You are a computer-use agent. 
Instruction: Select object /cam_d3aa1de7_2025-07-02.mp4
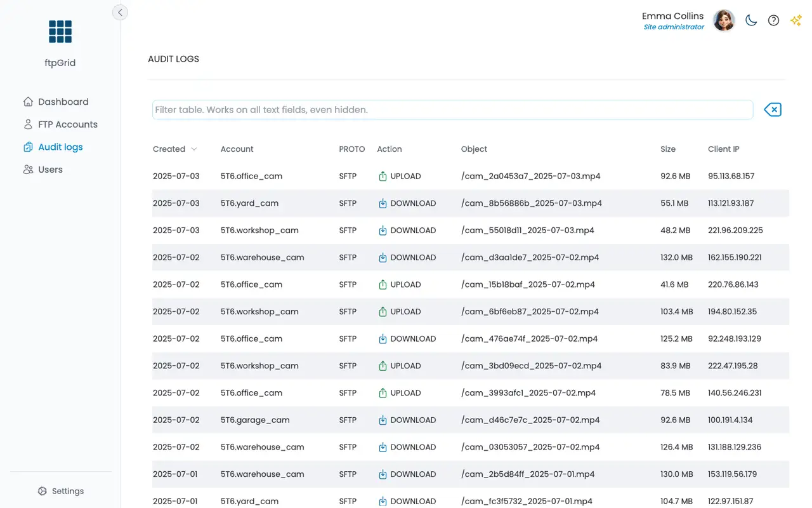click(530, 258)
